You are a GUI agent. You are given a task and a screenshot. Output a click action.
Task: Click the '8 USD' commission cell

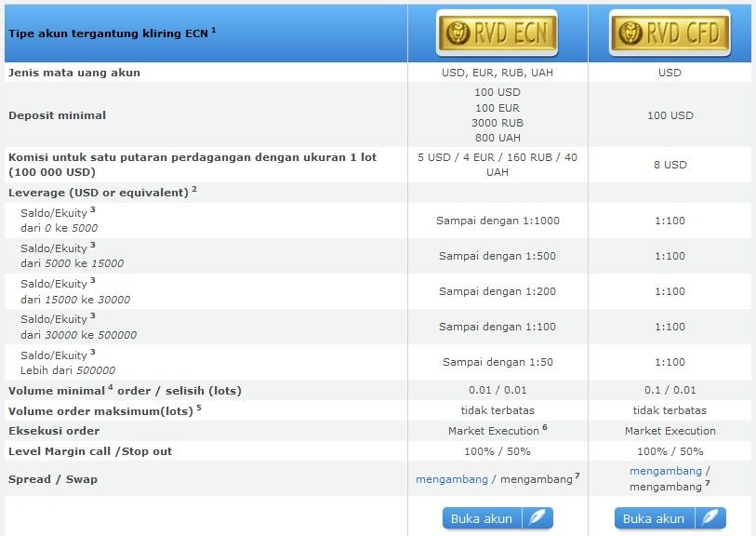pyautogui.click(x=670, y=165)
